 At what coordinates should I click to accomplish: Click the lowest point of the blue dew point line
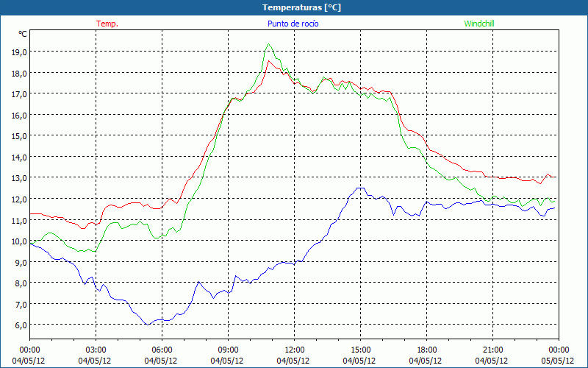(148, 325)
